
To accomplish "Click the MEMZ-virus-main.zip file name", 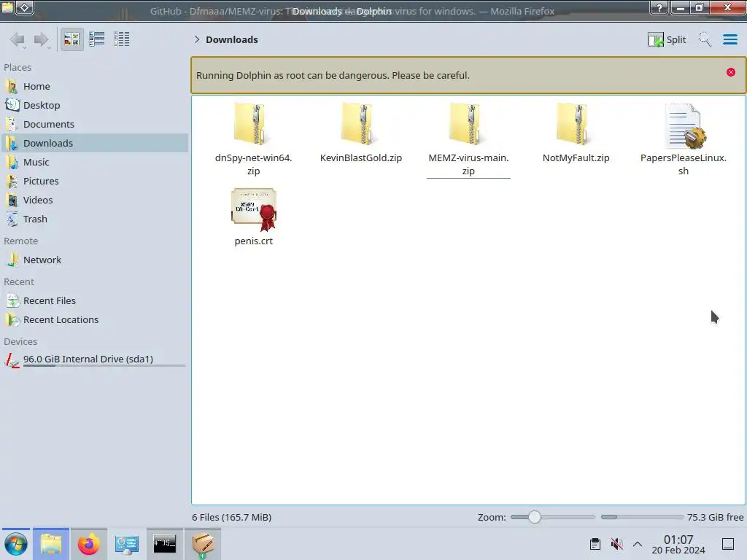I will [x=468, y=164].
